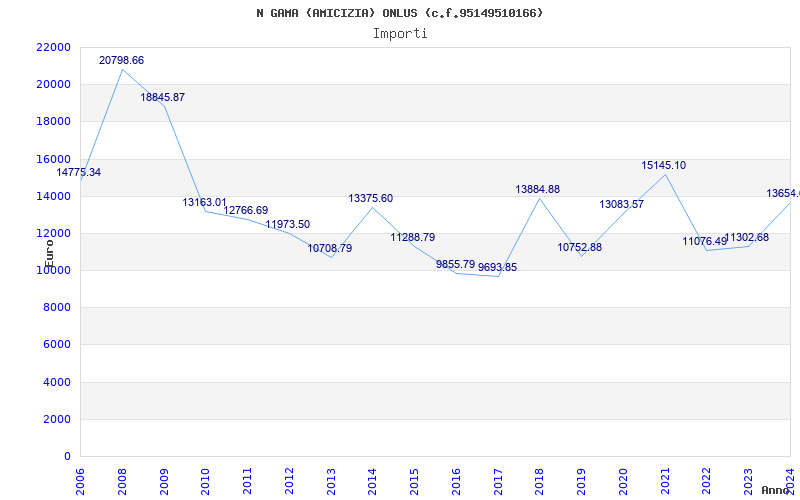Screen dimensions: 800x500
Task: Click the x-axis year 2023
Action: point(748,481)
